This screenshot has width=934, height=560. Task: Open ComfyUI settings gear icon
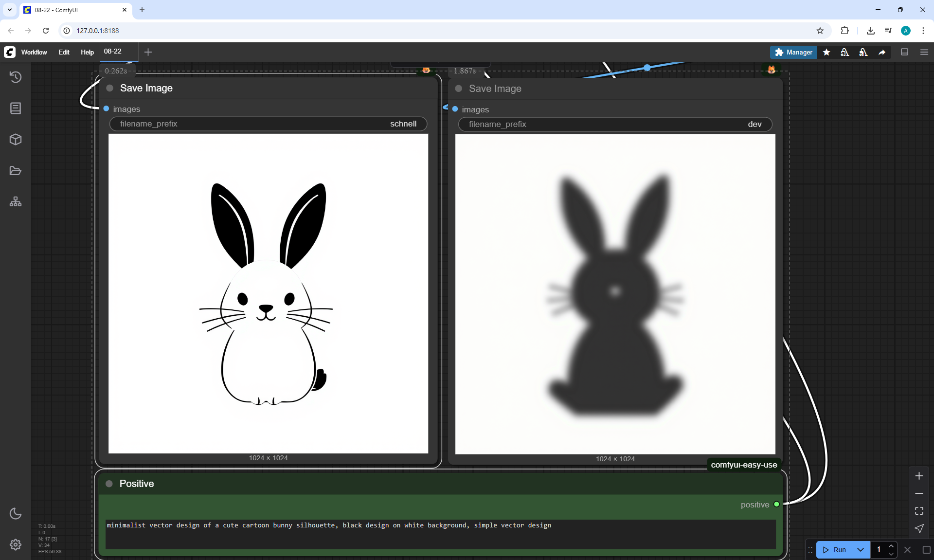point(16,544)
